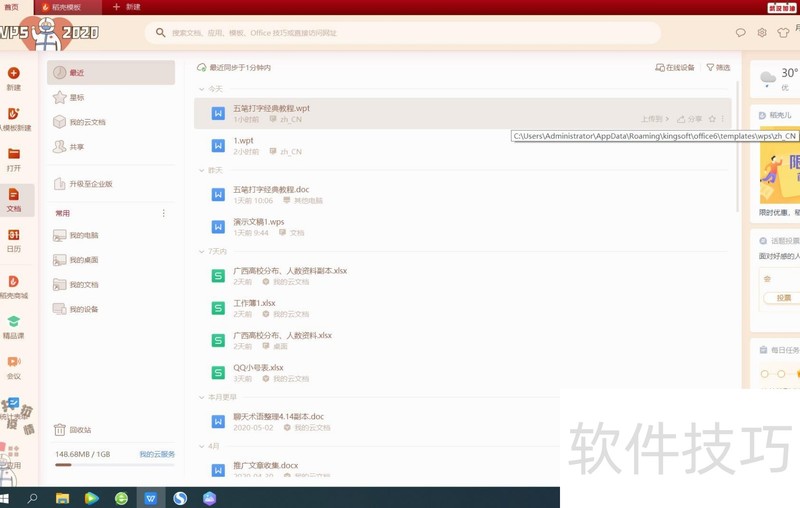
Task: Collapse the 4月 group
Action: tap(202, 446)
